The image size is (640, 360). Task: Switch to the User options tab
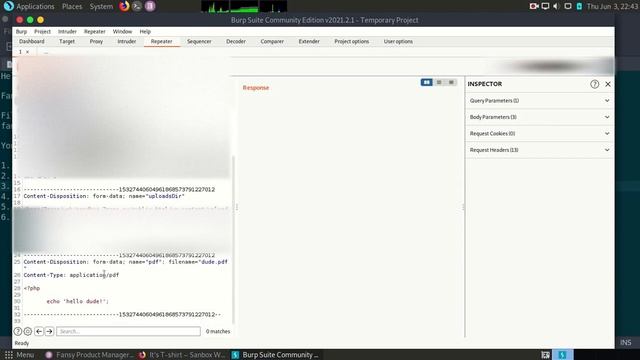point(398,41)
